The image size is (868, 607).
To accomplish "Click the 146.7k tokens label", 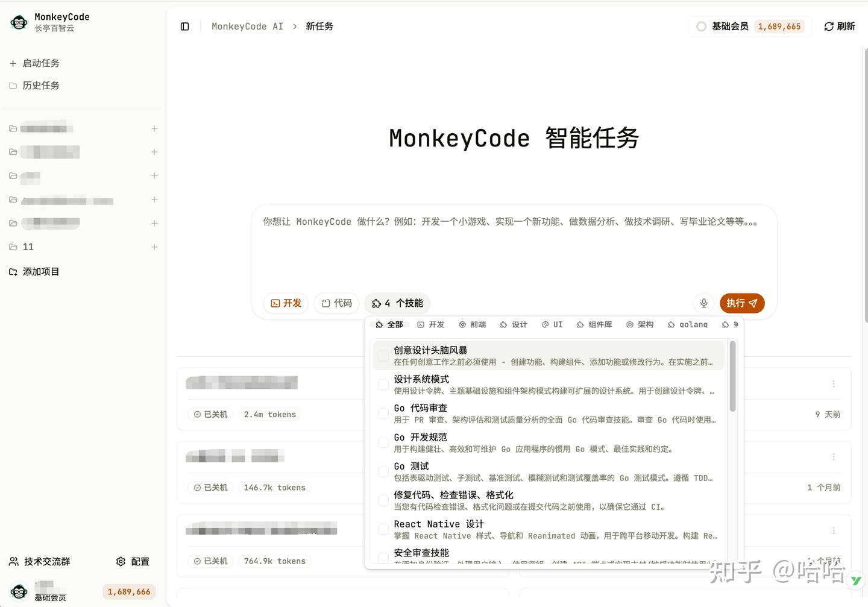I will coord(275,488).
